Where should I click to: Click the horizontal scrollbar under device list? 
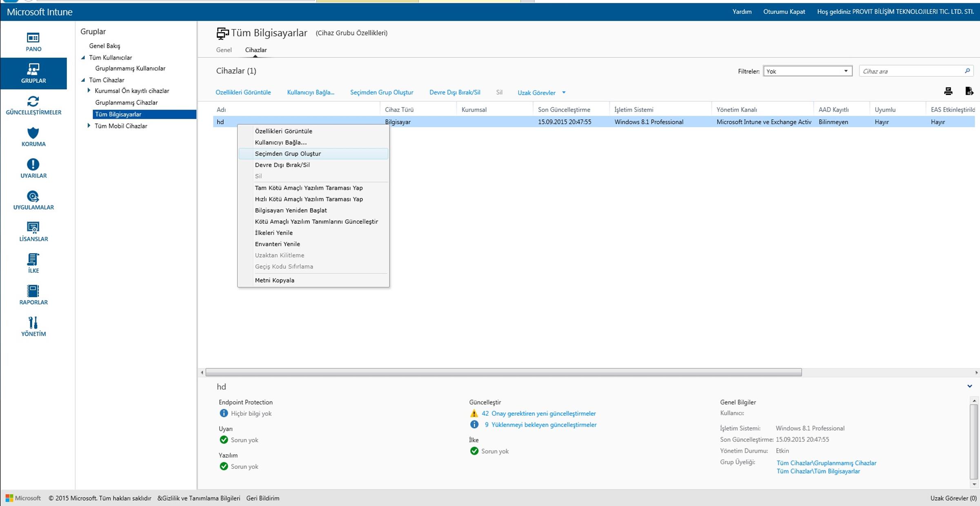pyautogui.click(x=504, y=372)
